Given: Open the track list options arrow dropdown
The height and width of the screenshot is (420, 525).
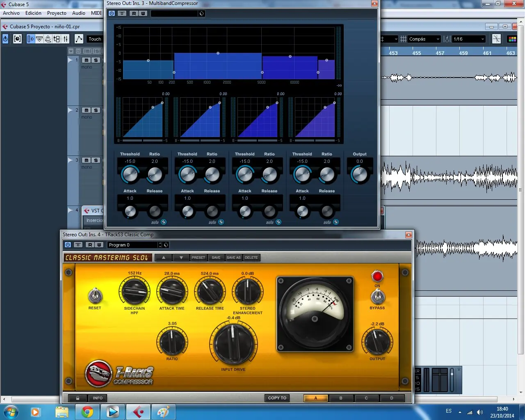Looking at the screenshot, I should 71,51.
